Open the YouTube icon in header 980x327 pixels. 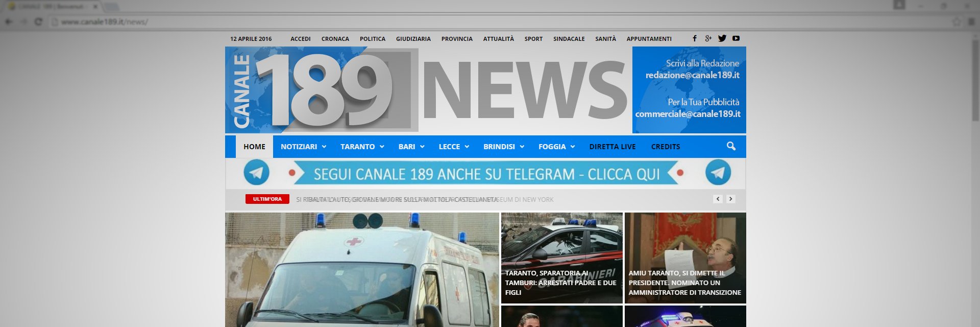pyautogui.click(x=736, y=38)
